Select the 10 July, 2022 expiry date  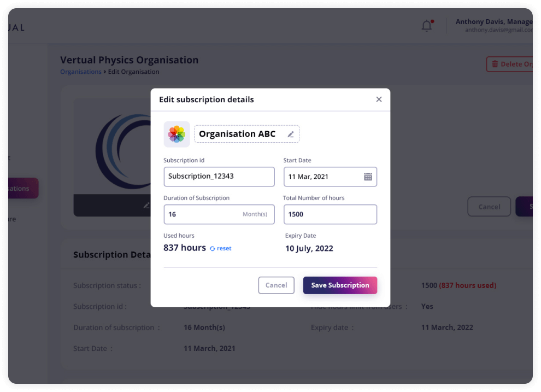click(x=309, y=248)
